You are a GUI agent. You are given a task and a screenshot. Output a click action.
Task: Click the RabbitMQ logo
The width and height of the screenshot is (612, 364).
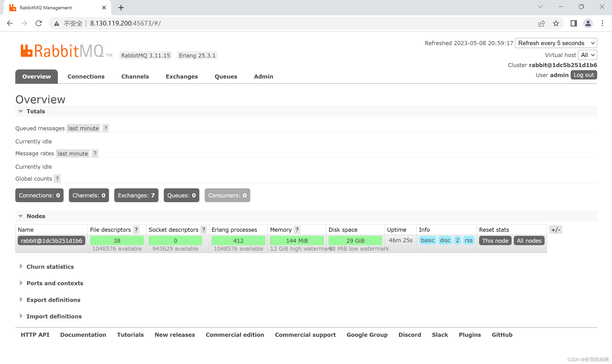pyautogui.click(x=62, y=51)
